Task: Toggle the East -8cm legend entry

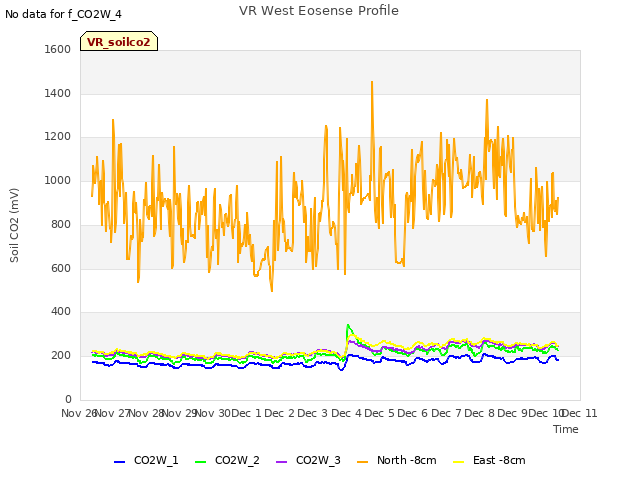Action: [489, 460]
